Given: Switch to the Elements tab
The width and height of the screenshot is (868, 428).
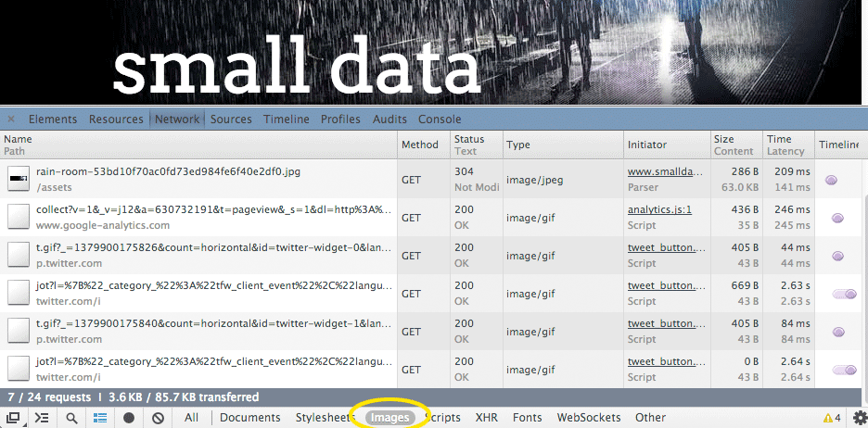Looking at the screenshot, I should click(x=53, y=119).
